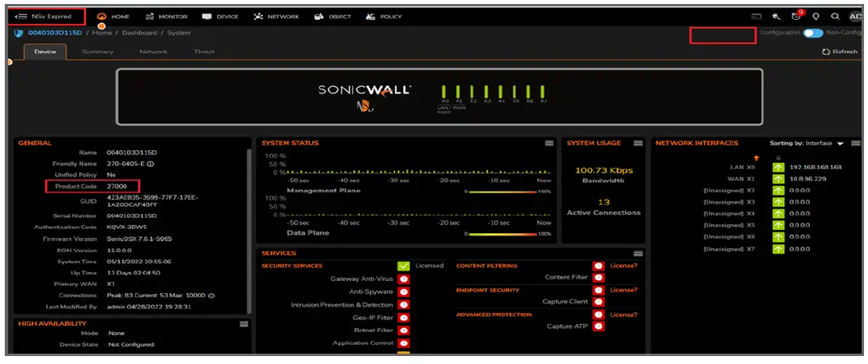This screenshot has width=868, height=364.
Task: Click the red alert icon next to Anti-Spyware
Action: point(404,291)
